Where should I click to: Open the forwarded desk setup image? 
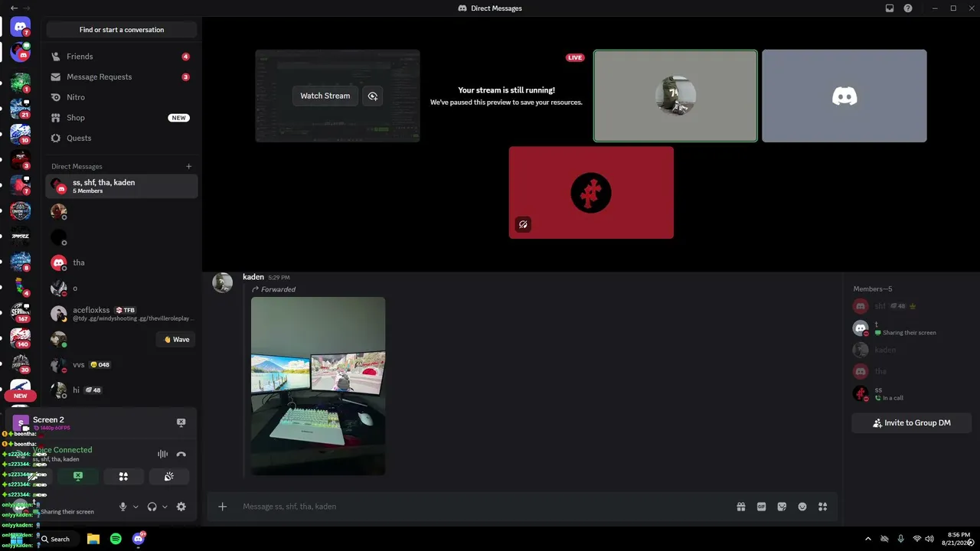[x=318, y=386]
